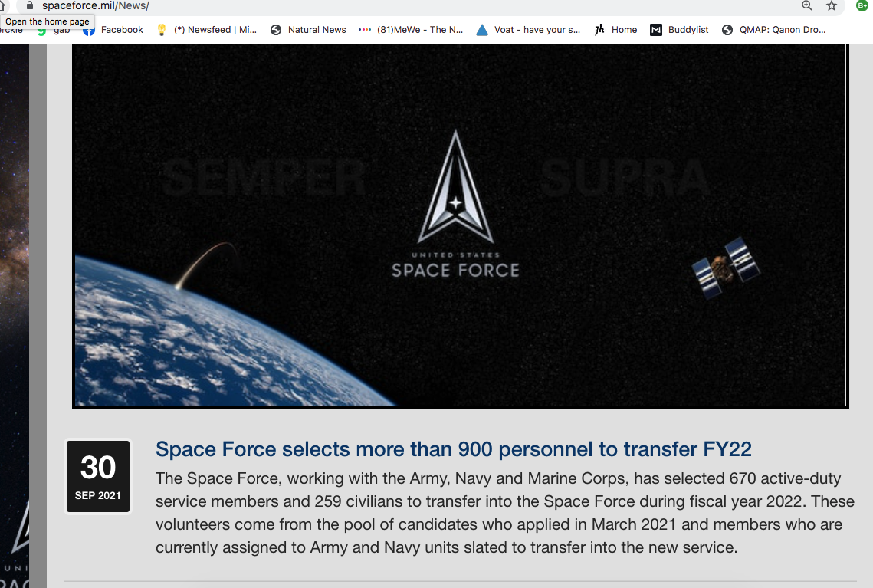Click the satellite graphic in the banner
The height and width of the screenshot is (588, 873).
[726, 268]
